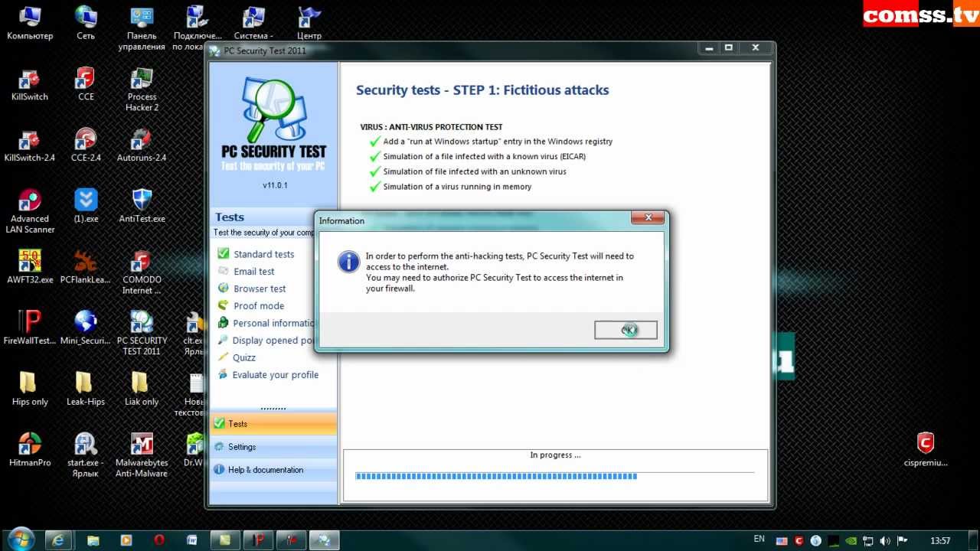Select the HitmanPro desktop shortcut

point(30,450)
